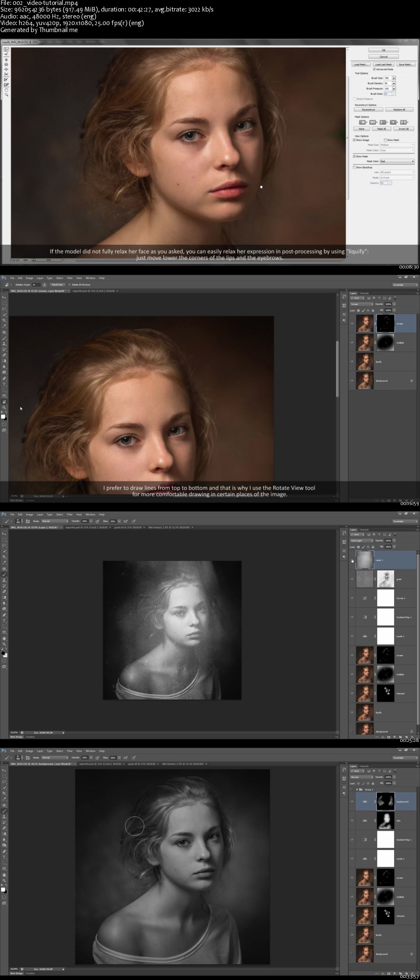
Task: Open Window menu in 00:33:57 frame
Action: coord(90,751)
